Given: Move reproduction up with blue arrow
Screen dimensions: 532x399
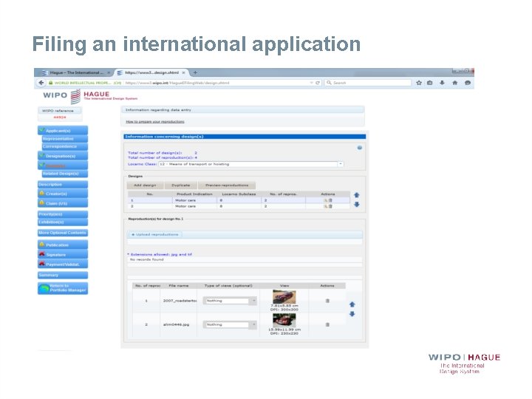Looking at the screenshot, I should [352, 304].
